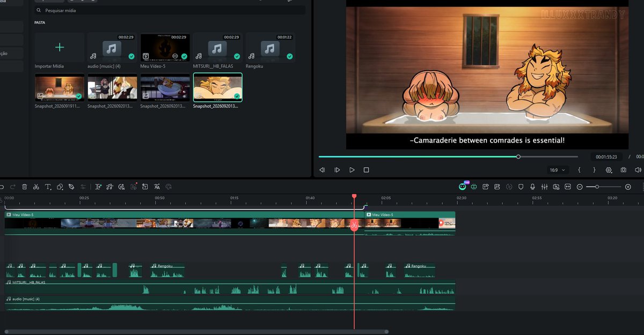Open the AI text-based editing tool
This screenshot has height=335, width=644.
click(x=98, y=187)
